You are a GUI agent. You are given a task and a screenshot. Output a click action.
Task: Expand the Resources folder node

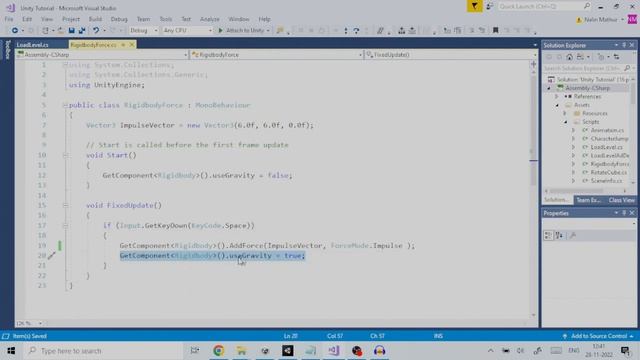coord(565,113)
